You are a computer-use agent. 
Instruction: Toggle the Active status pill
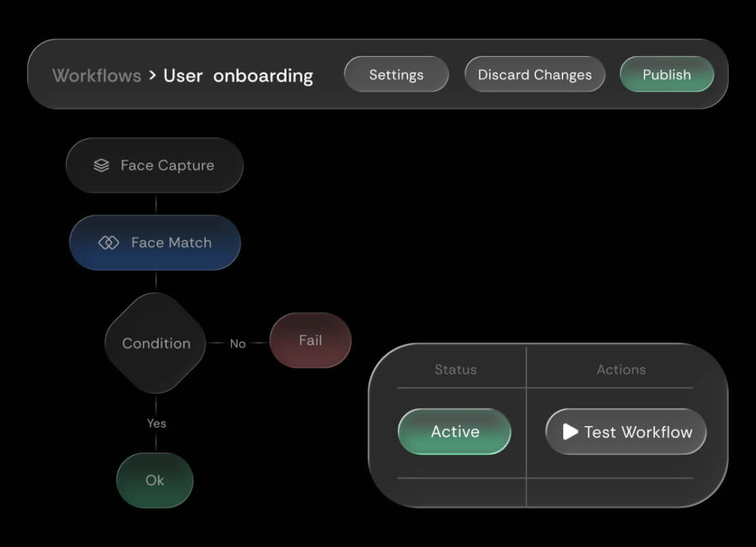click(x=455, y=432)
